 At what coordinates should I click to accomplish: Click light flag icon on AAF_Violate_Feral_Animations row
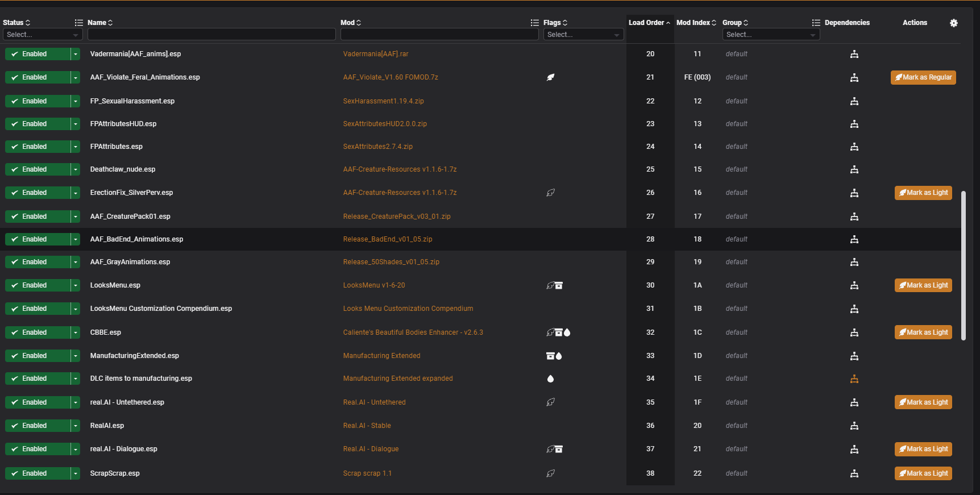550,77
